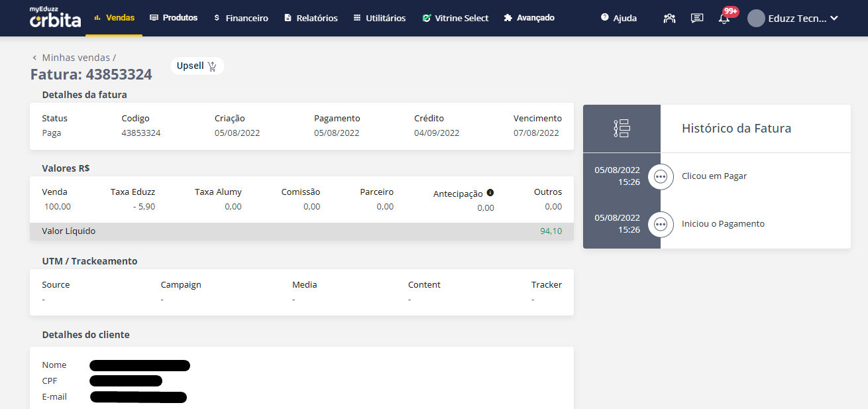868x409 pixels.
Task: Click the Upsell button
Action: (197, 66)
